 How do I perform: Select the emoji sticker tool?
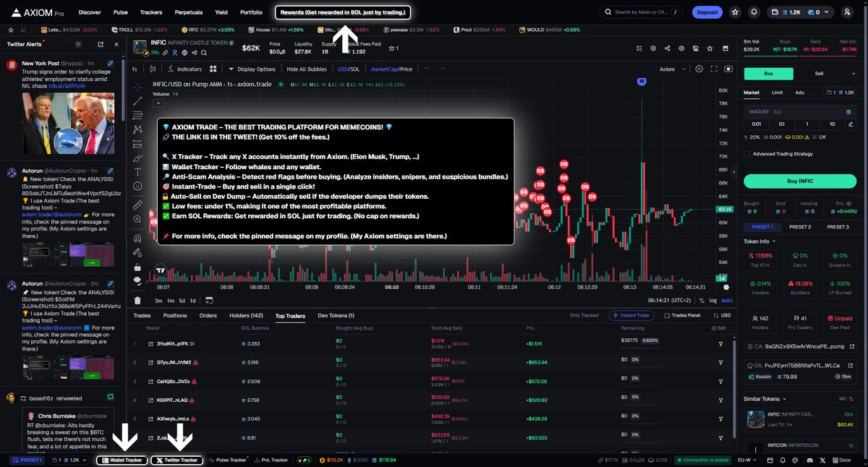click(x=137, y=186)
